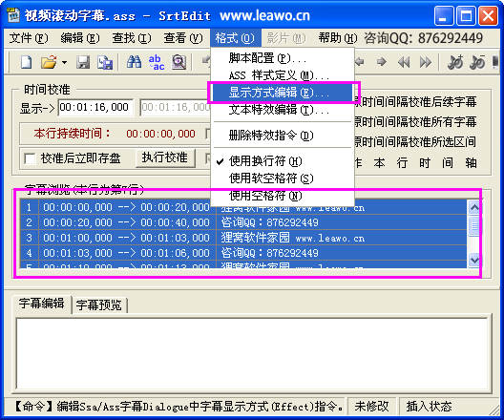Click the subtitle list scrollbar thumb
504x420 pixels.
pyautogui.click(x=474, y=226)
